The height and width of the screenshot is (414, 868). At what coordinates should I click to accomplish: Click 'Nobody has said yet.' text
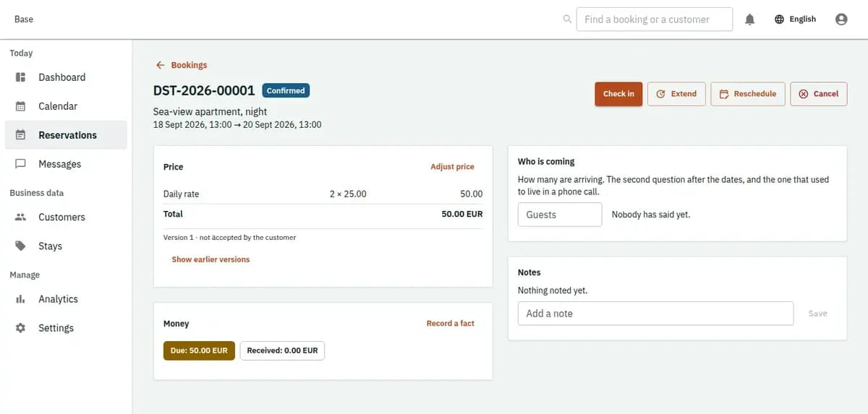click(651, 215)
